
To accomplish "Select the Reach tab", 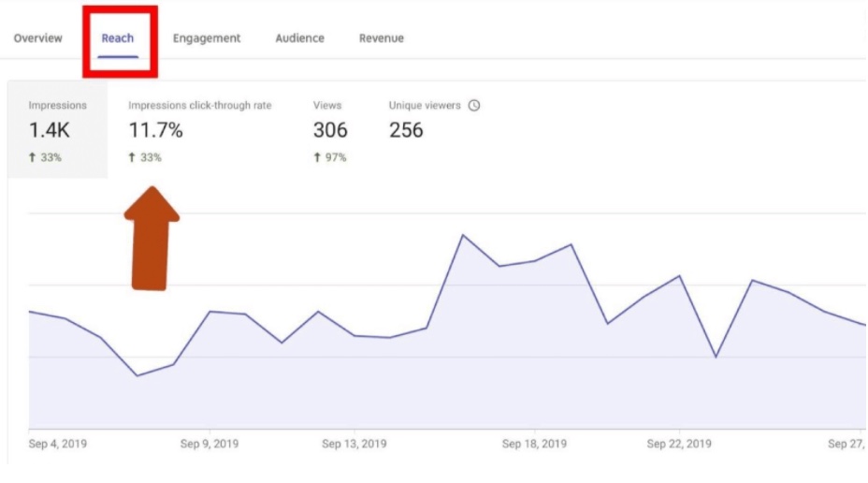I will coord(117,38).
